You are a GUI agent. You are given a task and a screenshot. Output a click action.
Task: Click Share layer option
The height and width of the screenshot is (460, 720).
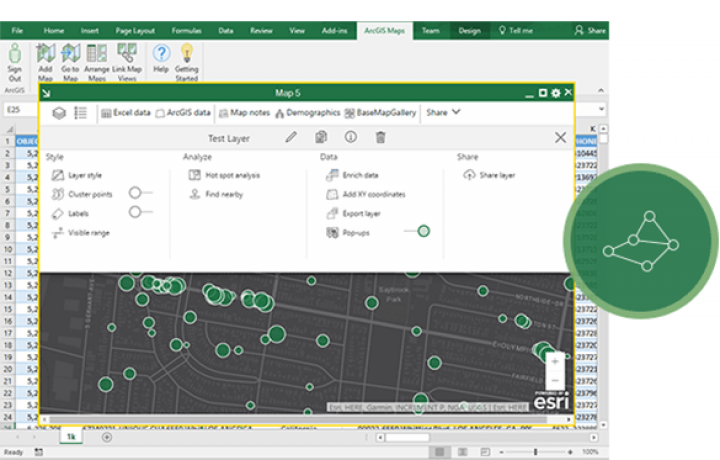click(x=489, y=175)
